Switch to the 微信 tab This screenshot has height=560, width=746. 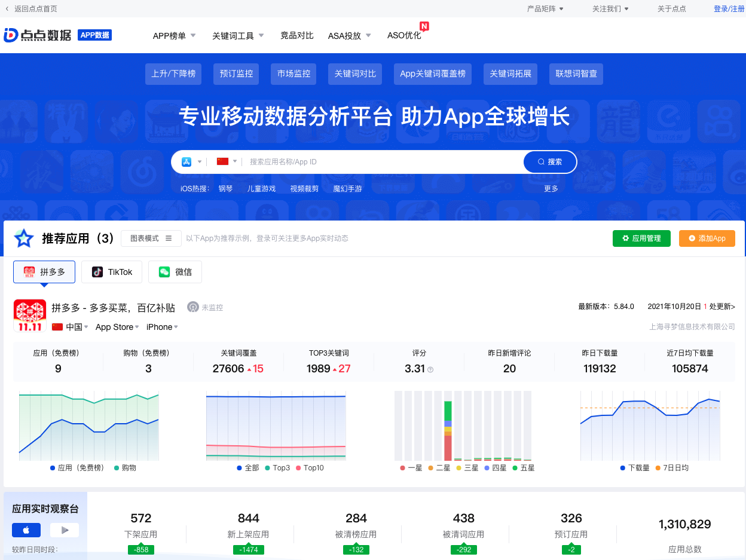pyautogui.click(x=175, y=272)
